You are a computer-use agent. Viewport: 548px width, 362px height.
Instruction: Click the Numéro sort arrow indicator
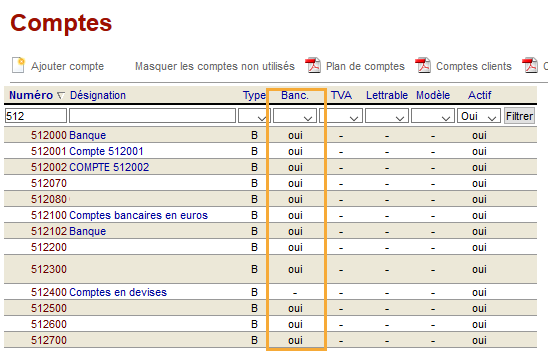tap(61, 95)
